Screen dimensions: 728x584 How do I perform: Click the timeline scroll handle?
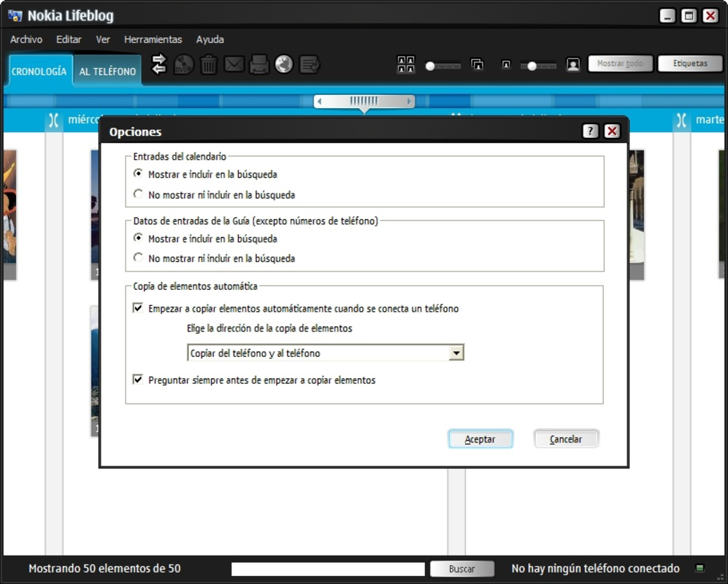pyautogui.click(x=364, y=101)
